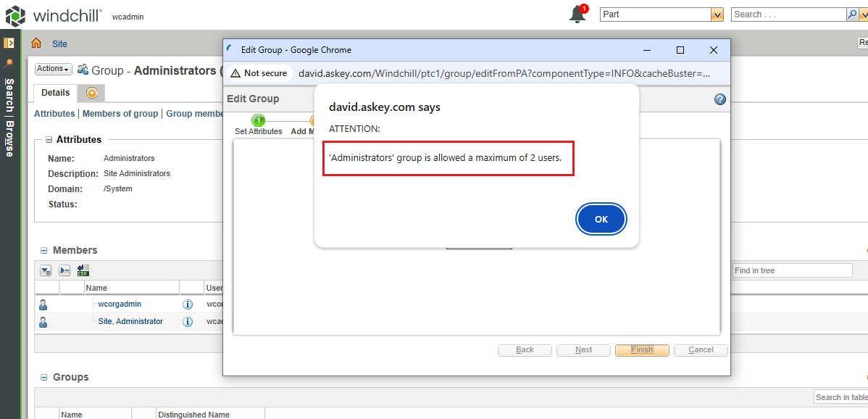Click the Windchill logo
This screenshot has height=419, width=868.
pyautogui.click(x=15, y=14)
